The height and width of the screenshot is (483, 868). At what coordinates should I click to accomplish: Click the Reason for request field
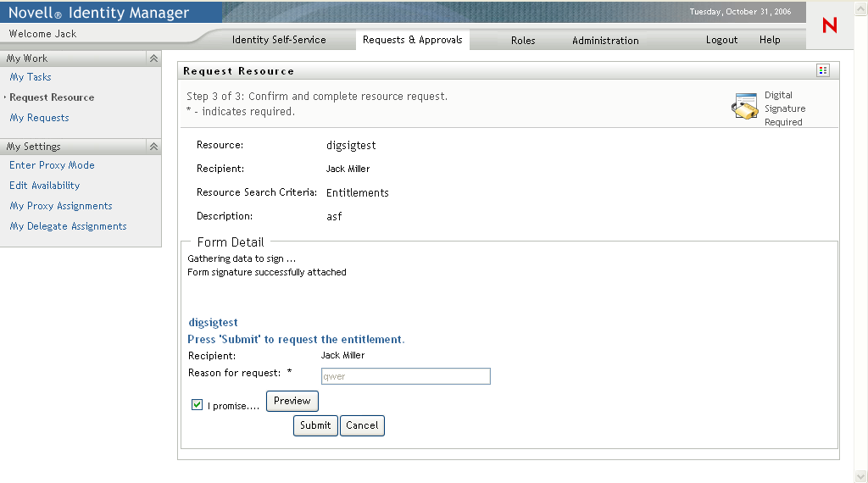click(x=405, y=376)
